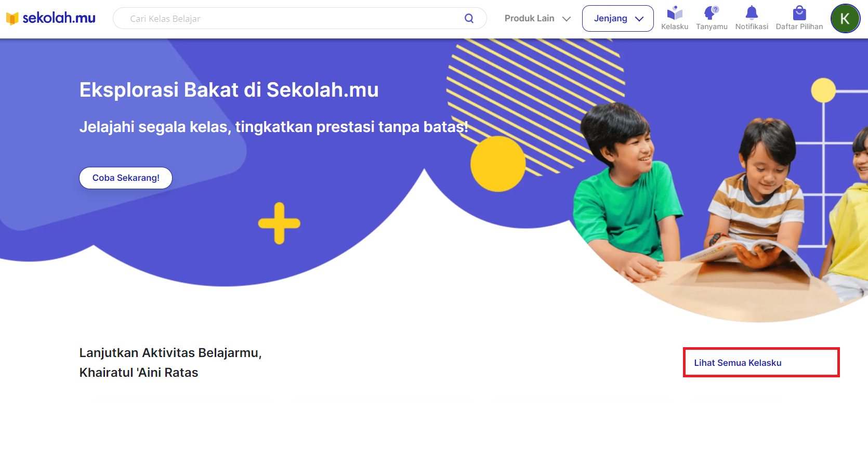This screenshot has height=474, width=868.
Task: Open the Jenjang dropdown
Action: [617, 18]
